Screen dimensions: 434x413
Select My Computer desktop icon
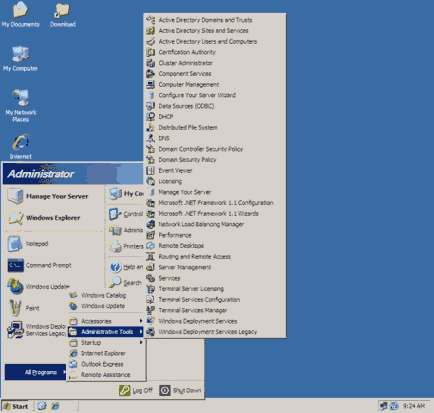point(20,59)
